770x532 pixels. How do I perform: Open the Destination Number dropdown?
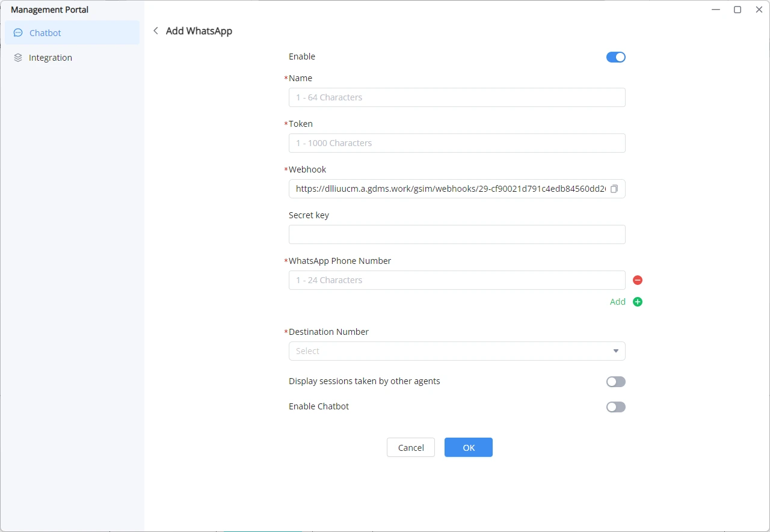(x=457, y=351)
